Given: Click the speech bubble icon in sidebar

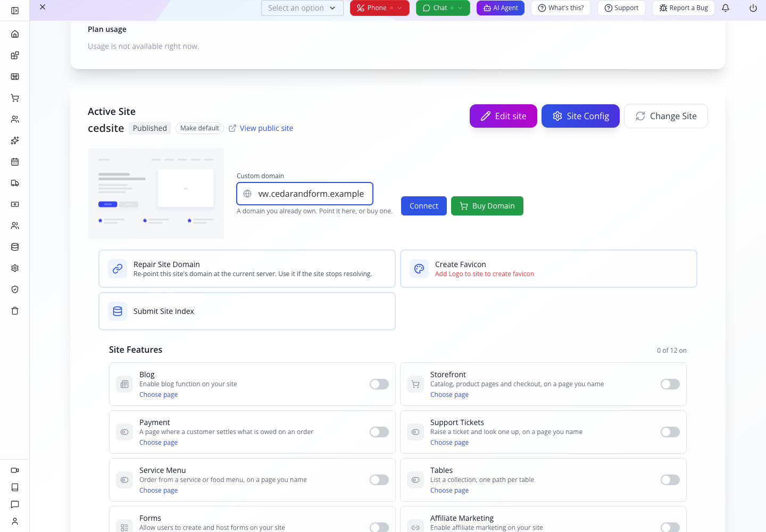Looking at the screenshot, I should tap(15, 504).
